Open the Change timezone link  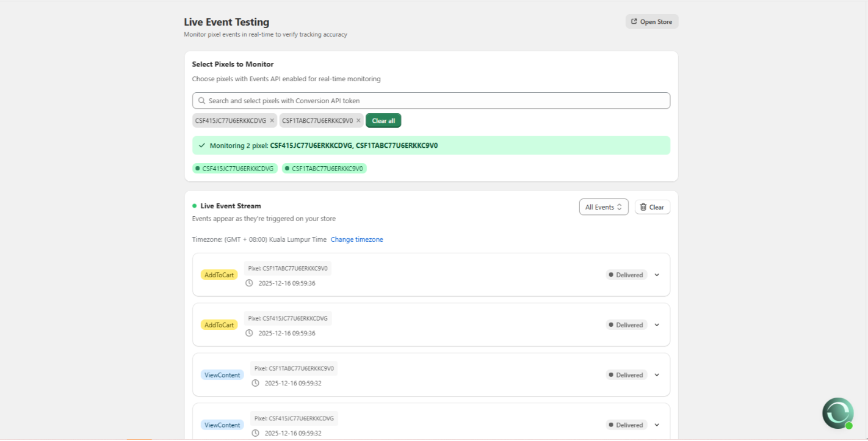click(356, 239)
